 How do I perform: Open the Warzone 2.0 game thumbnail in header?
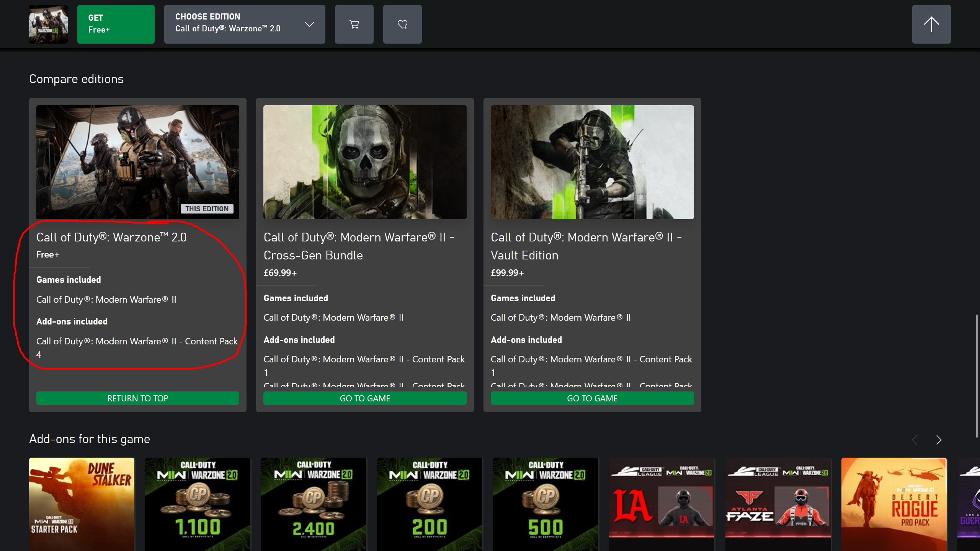tap(48, 24)
